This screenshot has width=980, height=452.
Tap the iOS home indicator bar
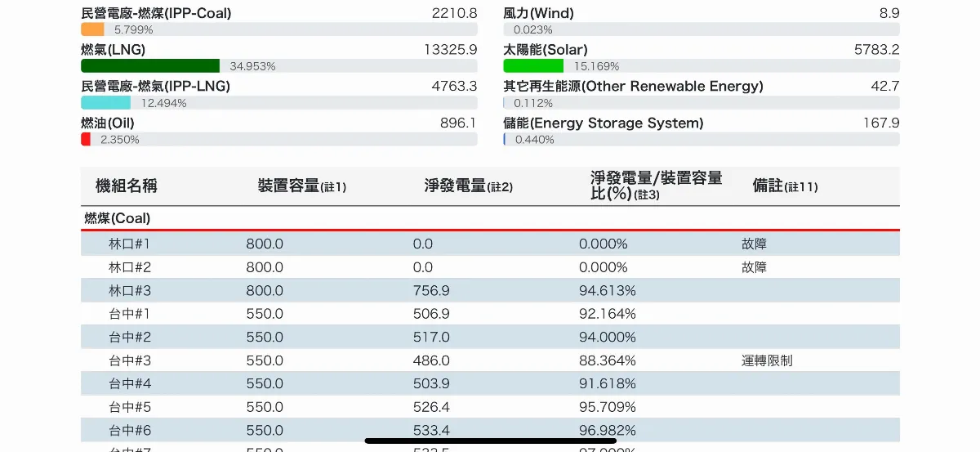490,441
